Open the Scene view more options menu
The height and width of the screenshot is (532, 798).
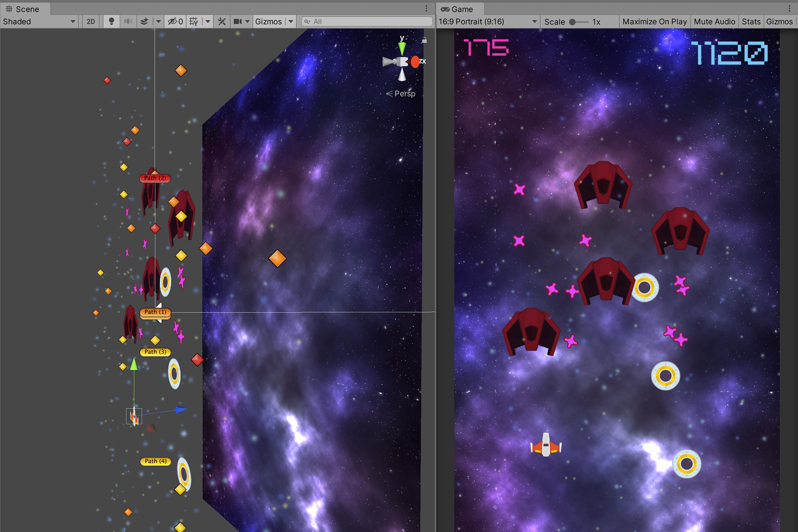tap(426, 9)
